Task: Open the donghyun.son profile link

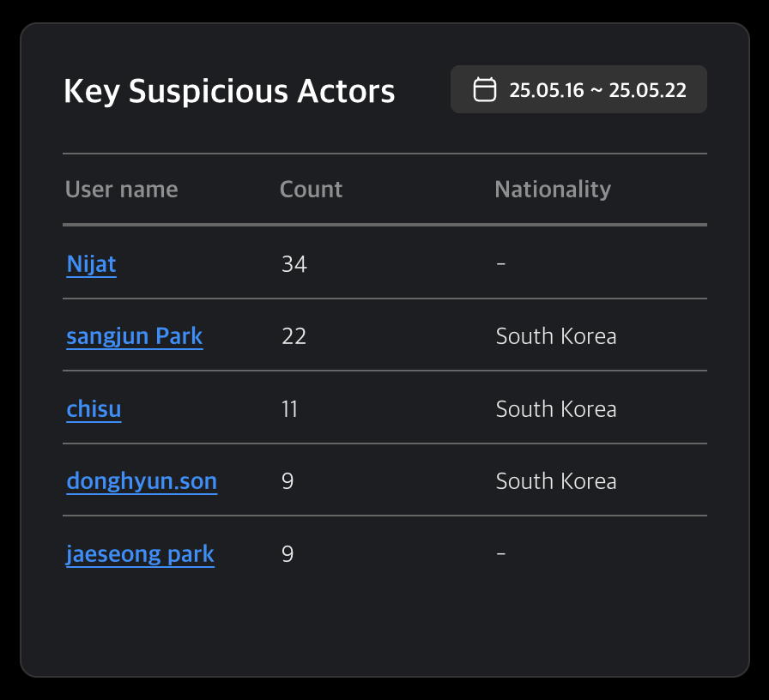Action: [142, 481]
